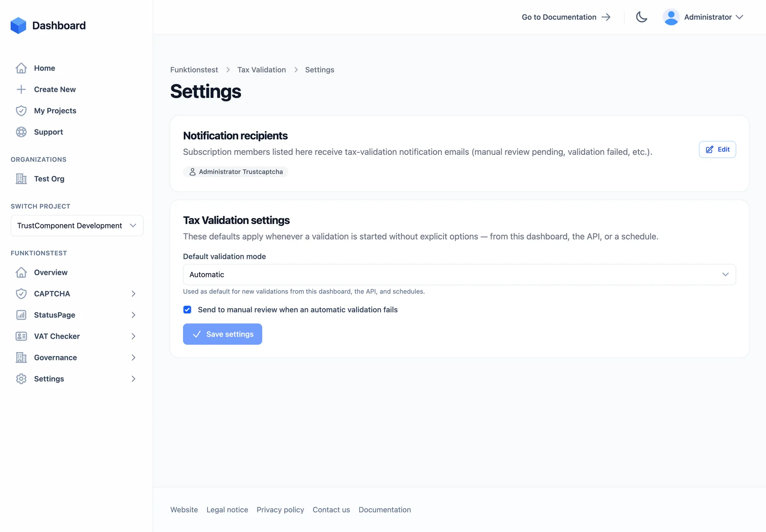Click the Dashboard title text

pos(59,26)
